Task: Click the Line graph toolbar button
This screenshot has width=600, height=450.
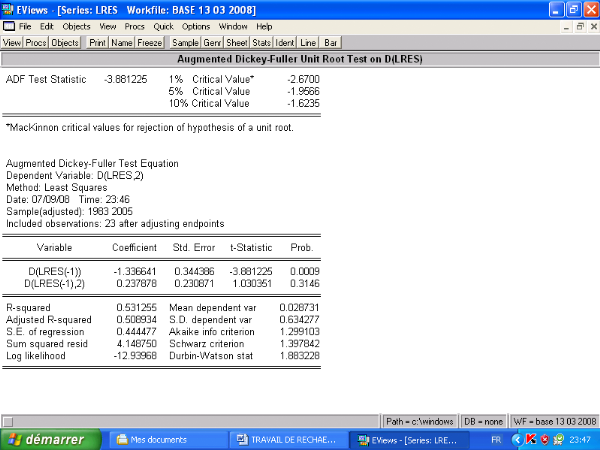Action: (308, 42)
